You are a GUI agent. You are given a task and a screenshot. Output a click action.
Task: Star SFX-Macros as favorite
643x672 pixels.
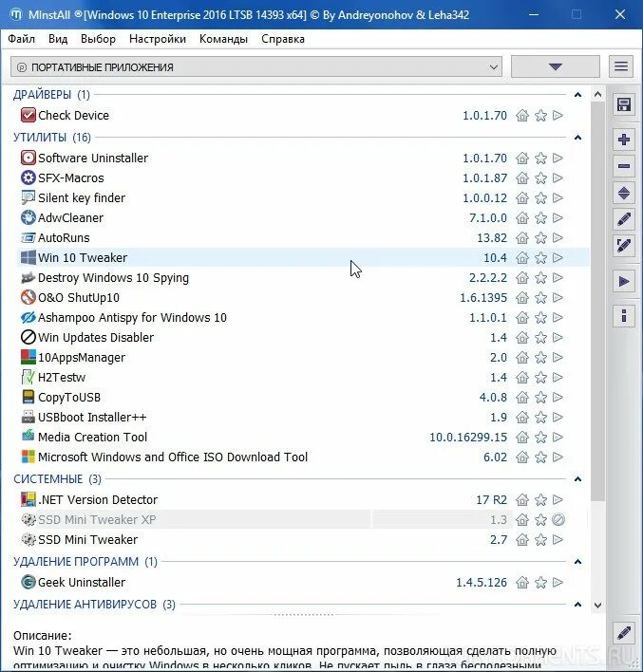click(x=541, y=177)
